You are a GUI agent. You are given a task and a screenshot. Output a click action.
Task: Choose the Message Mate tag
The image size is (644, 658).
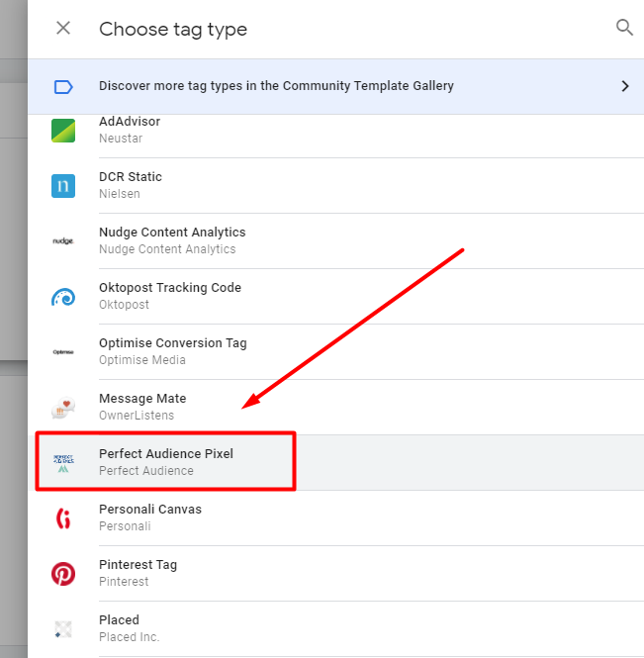pyautogui.click(x=335, y=407)
